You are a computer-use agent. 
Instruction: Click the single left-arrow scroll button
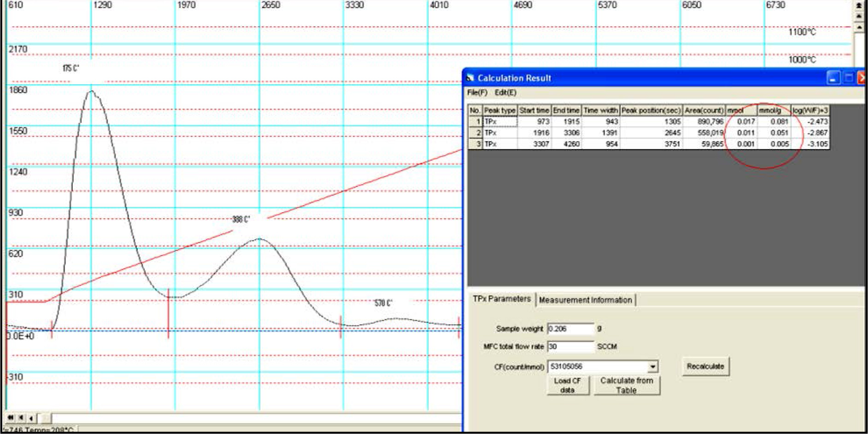31,418
